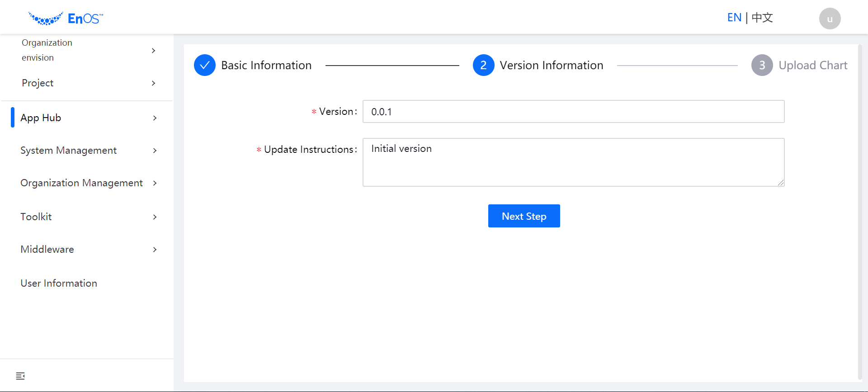Grab the textarea resize handle
The image size is (868, 392).
coord(781,183)
